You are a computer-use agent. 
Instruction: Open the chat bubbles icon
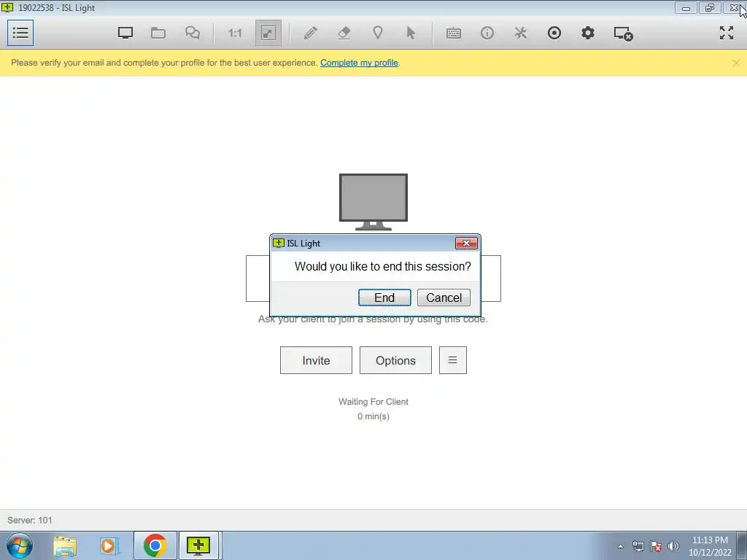click(x=193, y=33)
